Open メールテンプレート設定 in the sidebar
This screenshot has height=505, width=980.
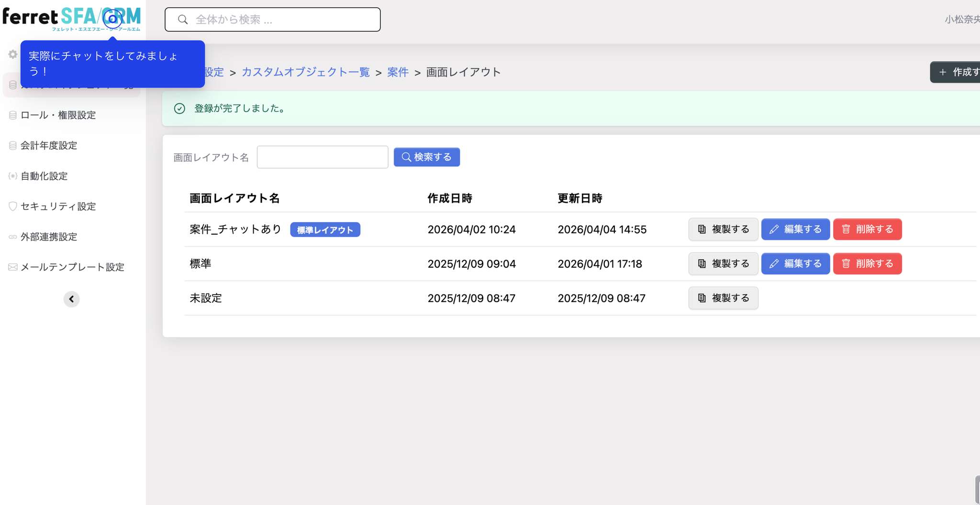(72, 267)
